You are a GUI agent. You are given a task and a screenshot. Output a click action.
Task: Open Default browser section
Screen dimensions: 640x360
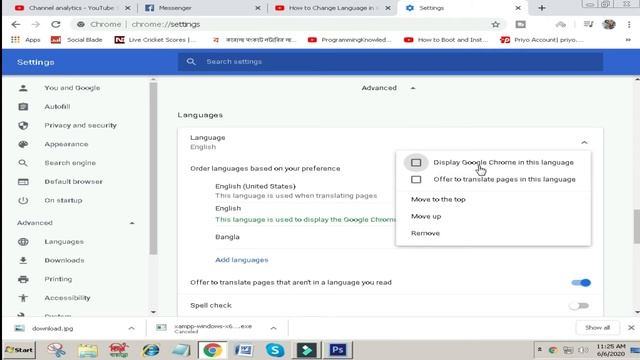[73, 182]
